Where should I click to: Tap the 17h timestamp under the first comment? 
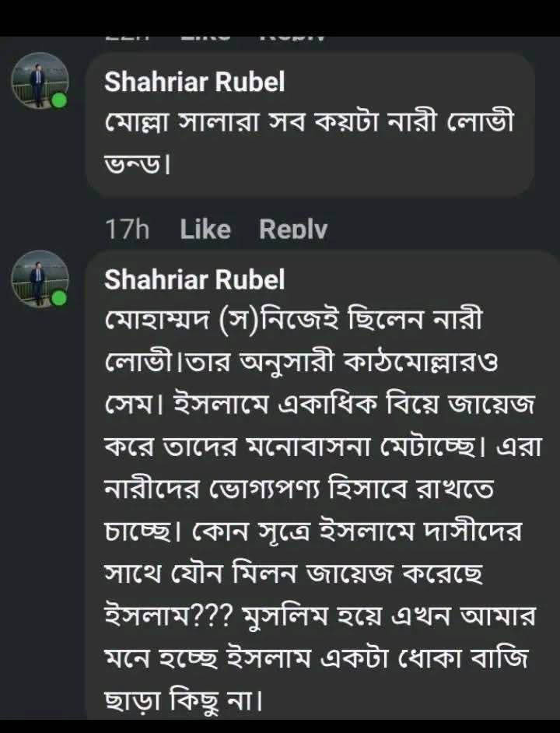coord(127,230)
